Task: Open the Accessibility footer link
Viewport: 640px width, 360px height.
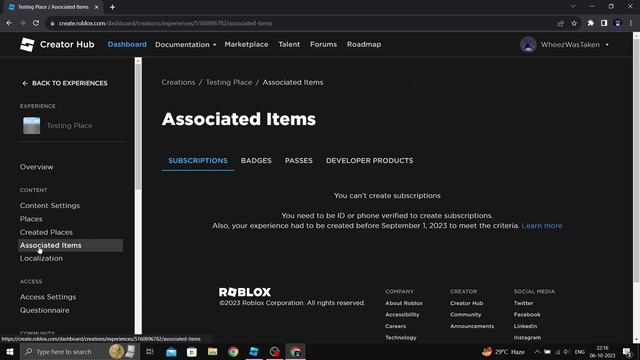Action: (x=402, y=315)
